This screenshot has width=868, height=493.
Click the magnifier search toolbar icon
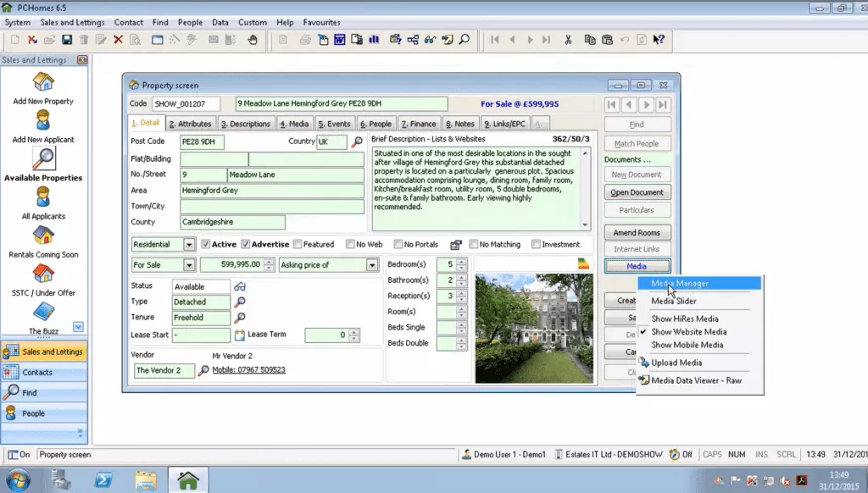pos(465,40)
